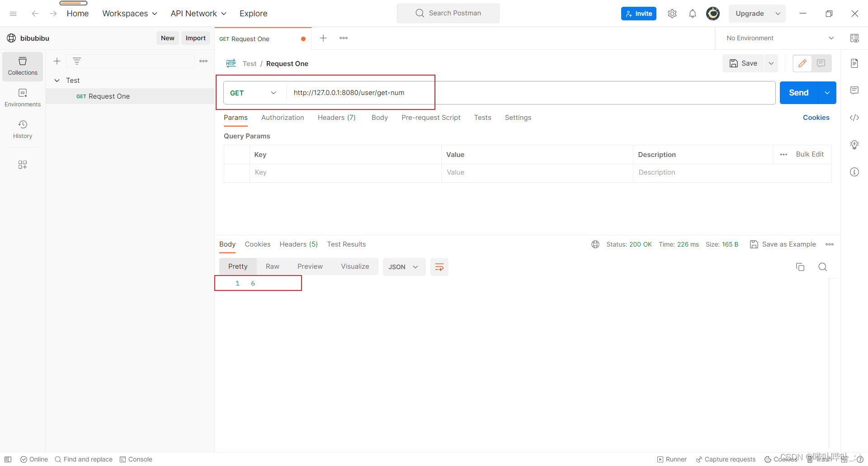Open related requests lightbulb icon

[x=854, y=145]
